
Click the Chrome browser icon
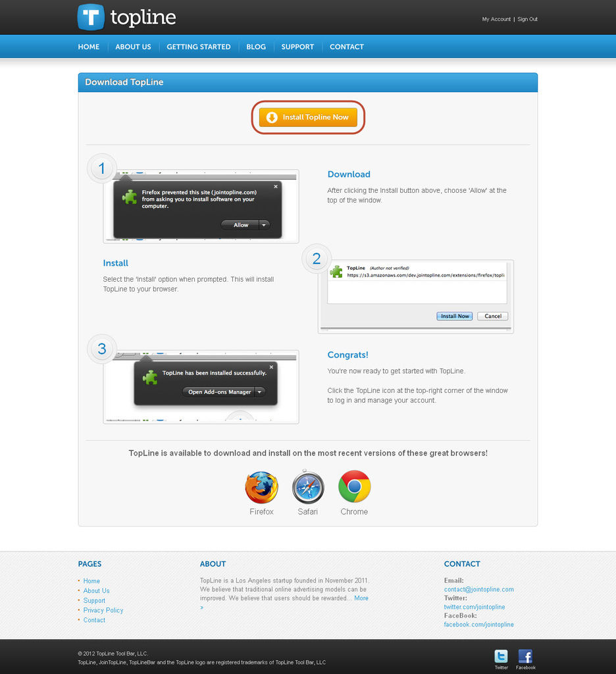(x=354, y=486)
